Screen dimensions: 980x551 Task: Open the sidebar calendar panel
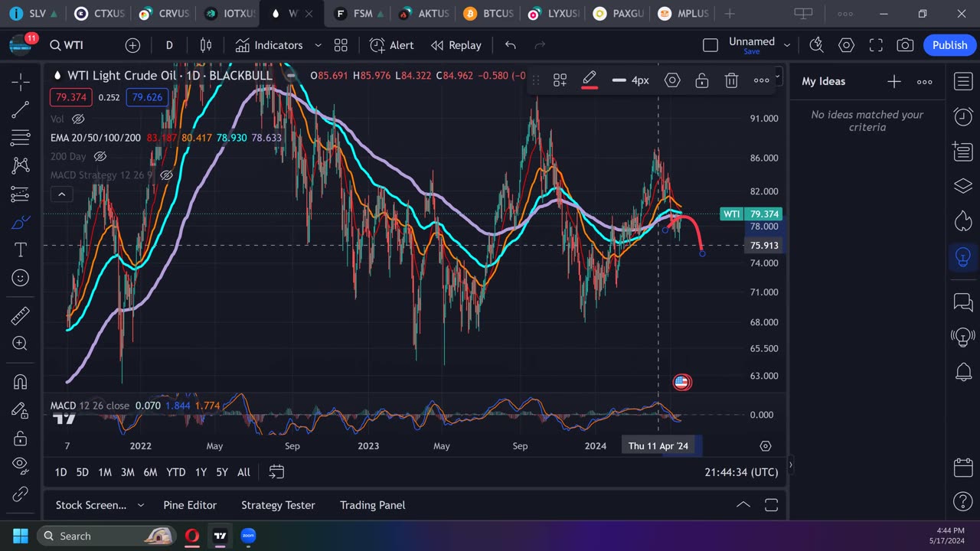coord(963,468)
